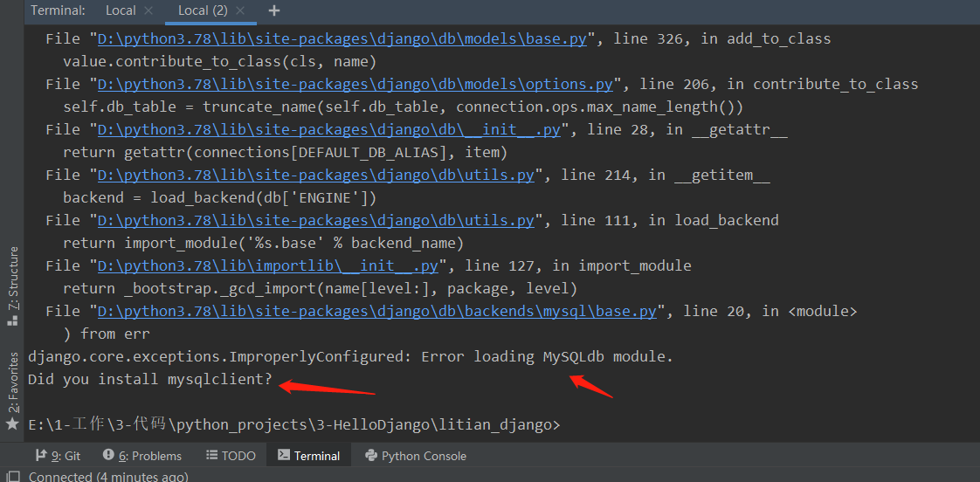Open the django\db\__init__.py file link
980x482 pixels.
328,129
